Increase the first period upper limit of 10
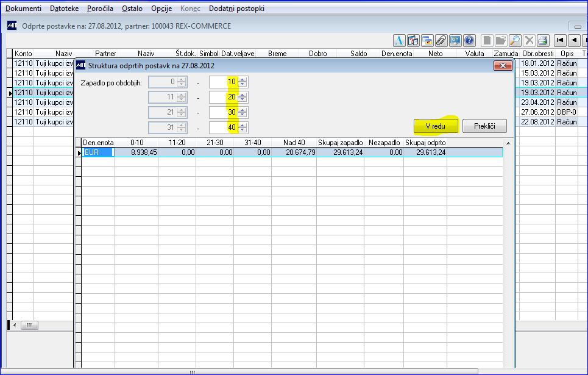 click(243, 79)
